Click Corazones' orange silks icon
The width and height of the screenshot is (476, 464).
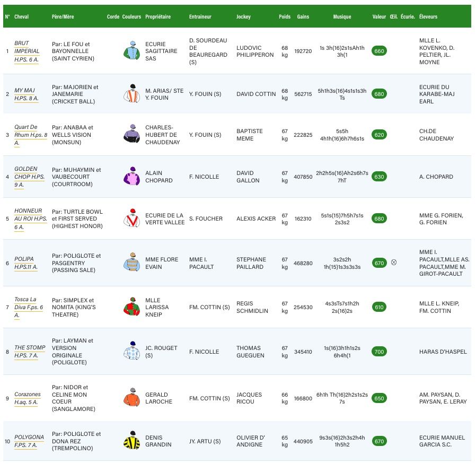coord(131,398)
